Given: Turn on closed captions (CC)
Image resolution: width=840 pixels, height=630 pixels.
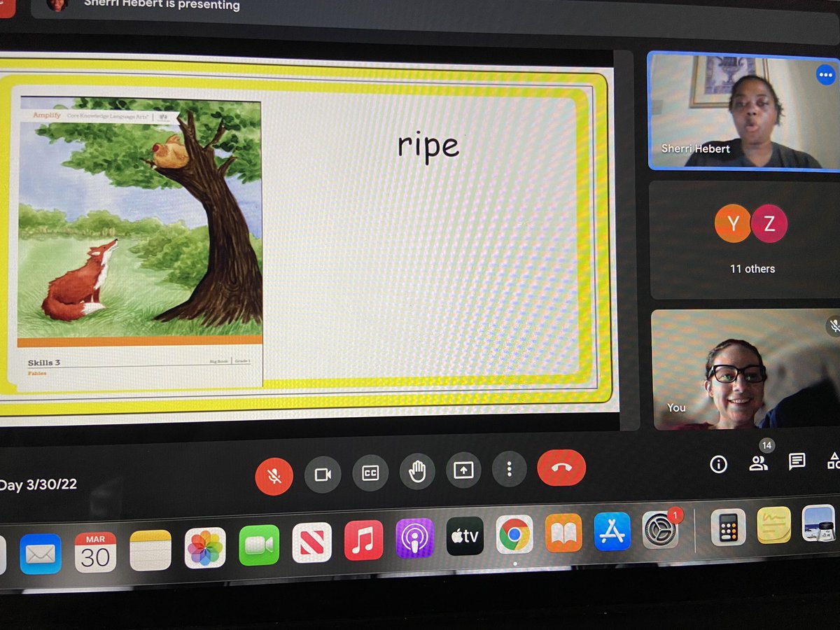Looking at the screenshot, I should tap(370, 473).
